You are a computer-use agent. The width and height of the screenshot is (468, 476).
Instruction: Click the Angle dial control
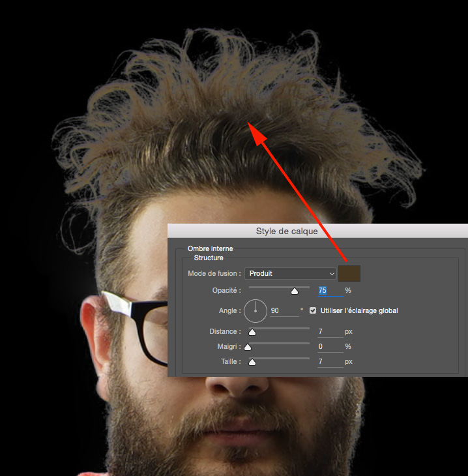[x=256, y=311]
